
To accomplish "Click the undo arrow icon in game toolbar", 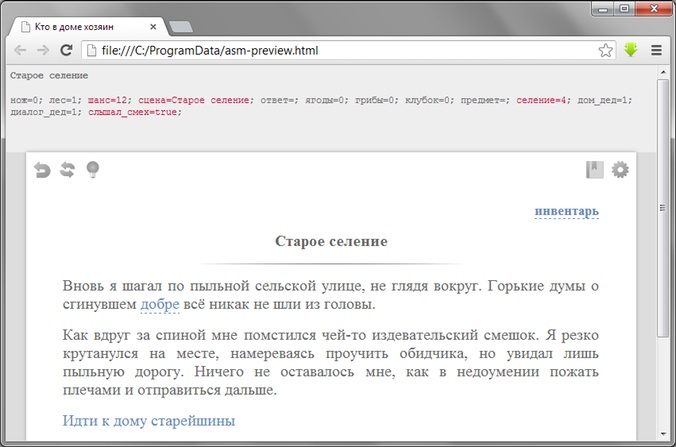I will pyautogui.click(x=42, y=170).
